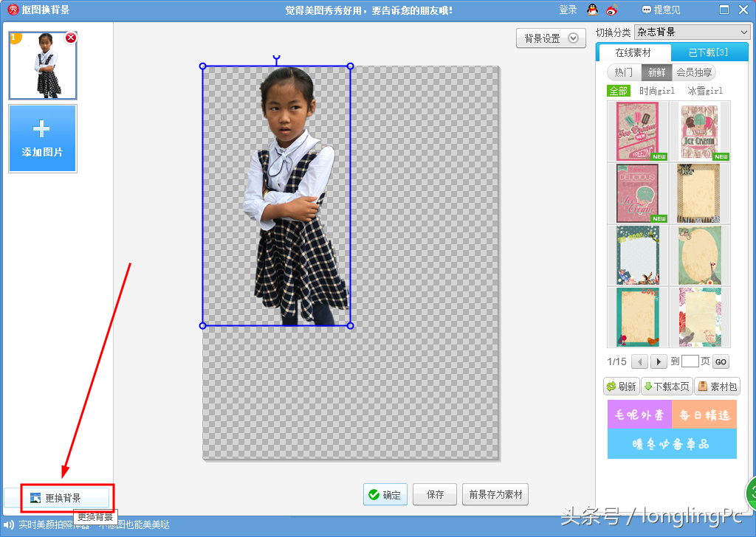Click 下载本页 download this page
The width and height of the screenshot is (756, 537).
667,387
